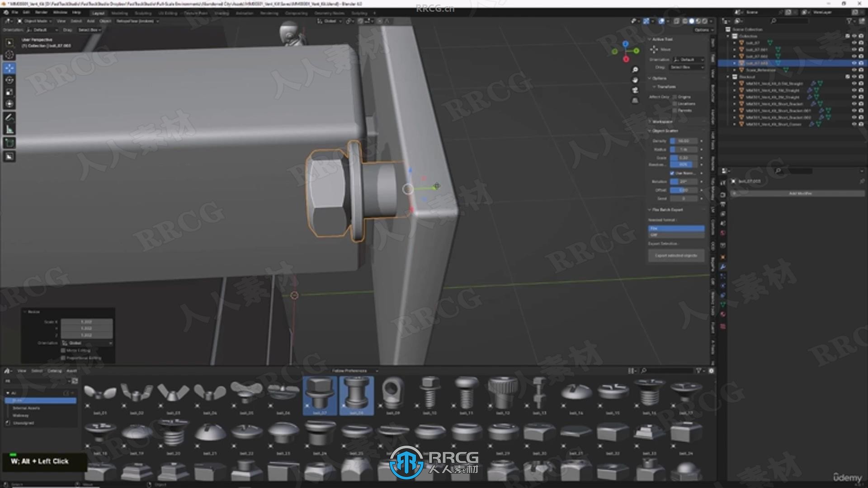The height and width of the screenshot is (488, 868).
Task: Open the outliner filter funnel icon
Action: (849, 21)
